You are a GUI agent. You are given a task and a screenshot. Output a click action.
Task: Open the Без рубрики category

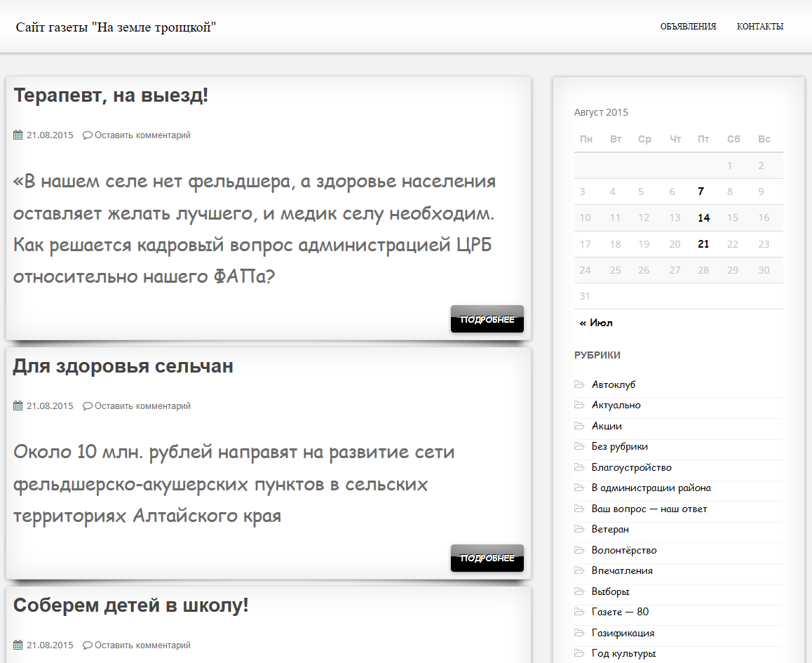[x=619, y=446]
